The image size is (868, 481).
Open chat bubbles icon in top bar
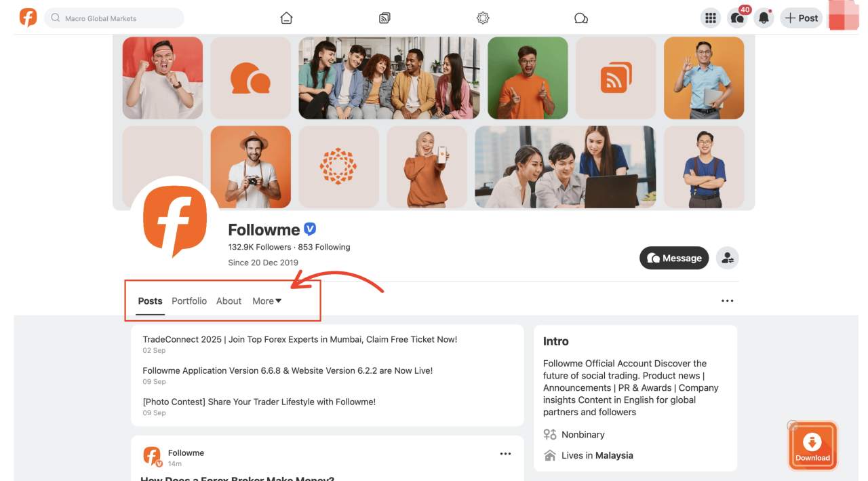coord(580,18)
